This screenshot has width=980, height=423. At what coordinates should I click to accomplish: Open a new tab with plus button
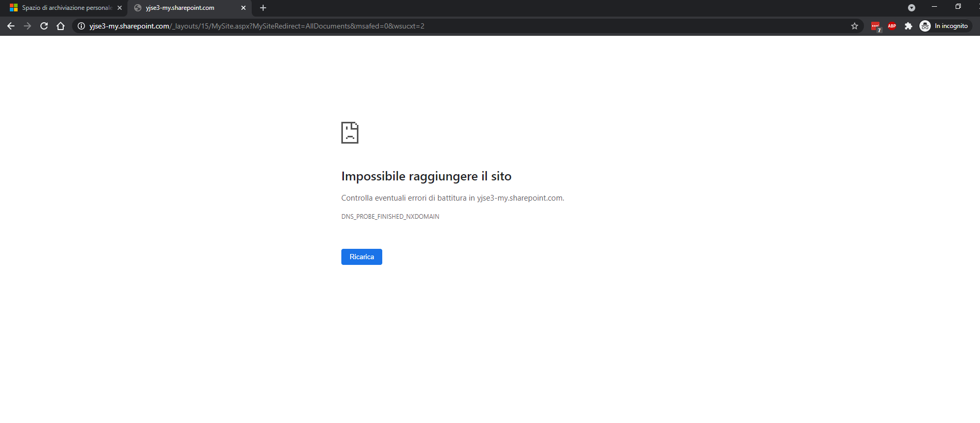[x=263, y=8]
